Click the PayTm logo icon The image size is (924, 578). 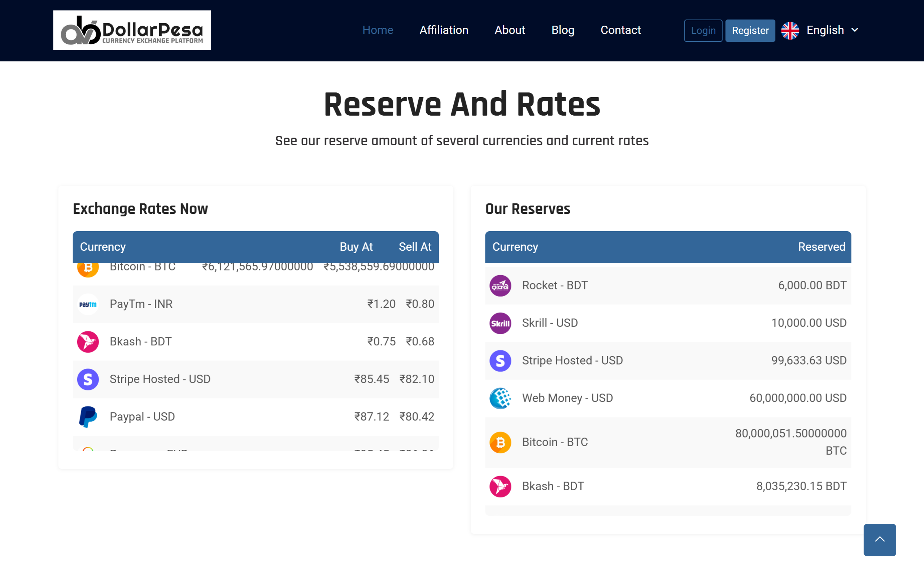pyautogui.click(x=88, y=304)
